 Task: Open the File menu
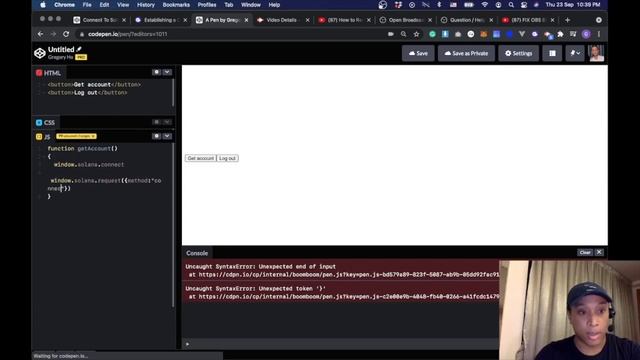(87, 5)
